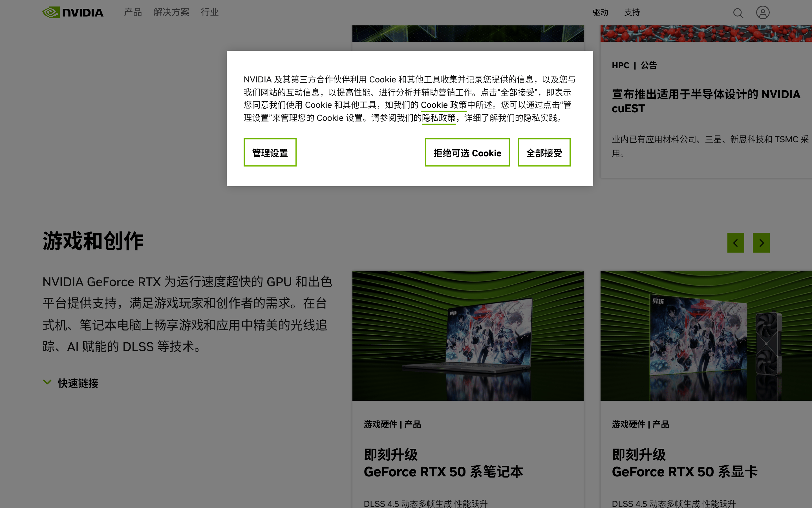Open the user account icon

(x=763, y=13)
